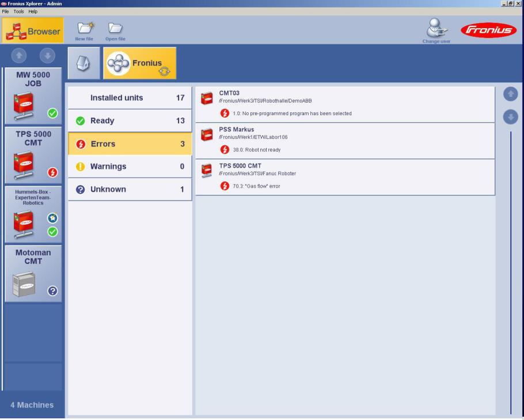Select the Installed units row
This screenshot has height=420, width=524.
[130, 97]
